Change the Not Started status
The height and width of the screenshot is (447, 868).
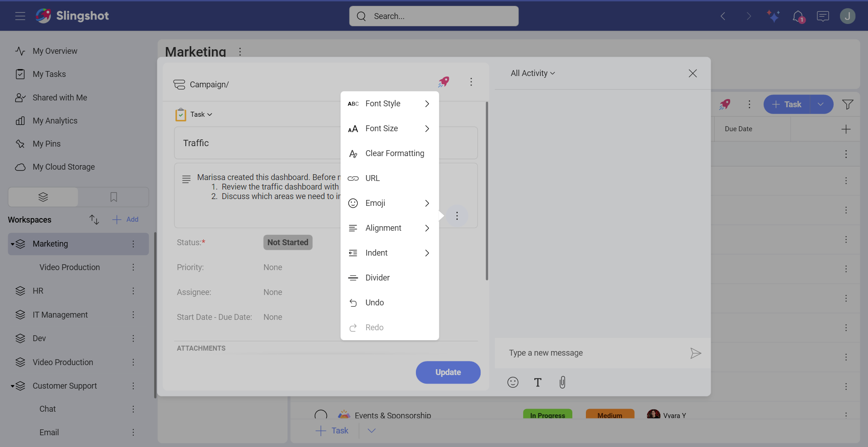click(288, 243)
